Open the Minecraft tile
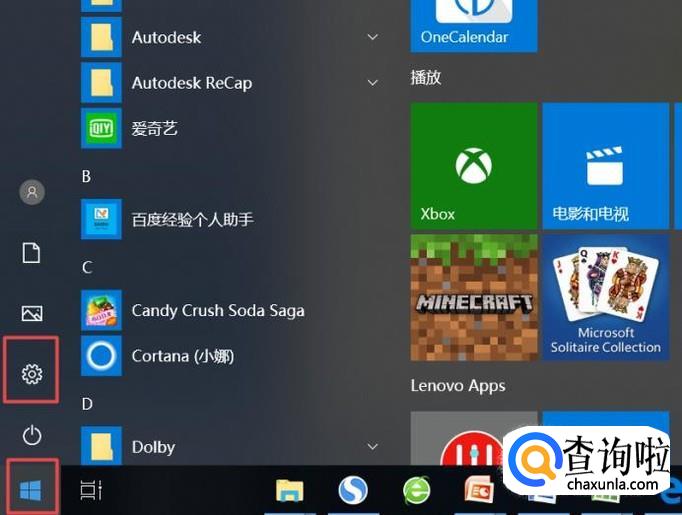The height and width of the screenshot is (515, 682). (x=474, y=298)
